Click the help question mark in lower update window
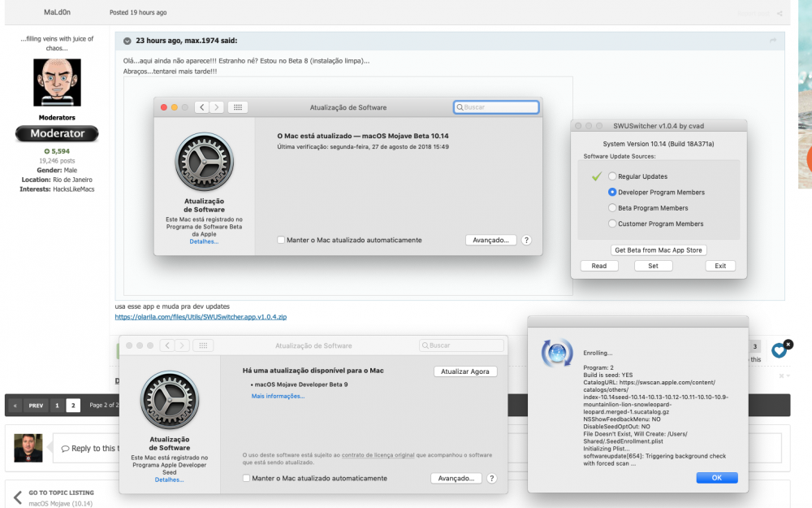The height and width of the screenshot is (508, 812). pyautogui.click(x=491, y=479)
